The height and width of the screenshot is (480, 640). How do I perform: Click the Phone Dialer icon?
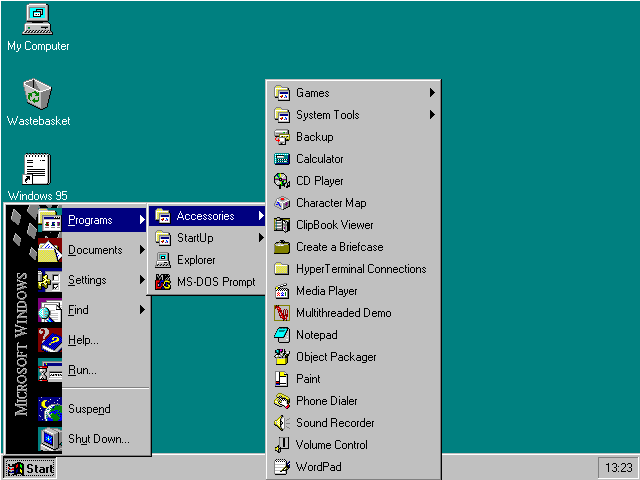tap(282, 401)
